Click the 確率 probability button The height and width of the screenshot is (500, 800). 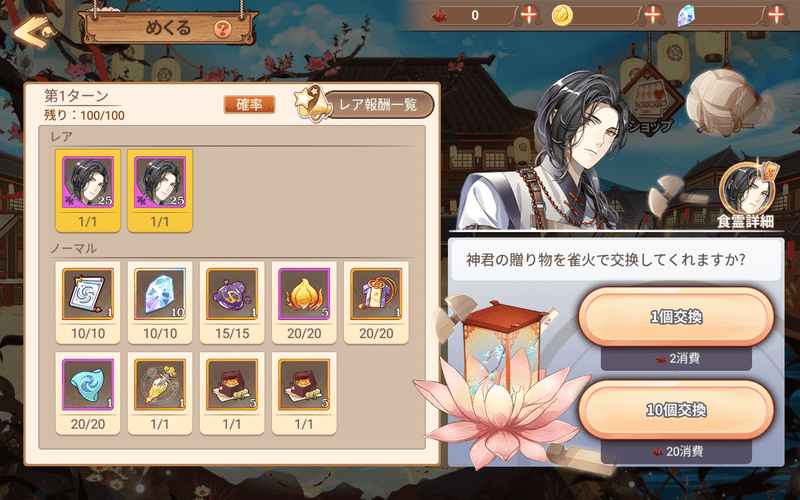[x=249, y=105]
